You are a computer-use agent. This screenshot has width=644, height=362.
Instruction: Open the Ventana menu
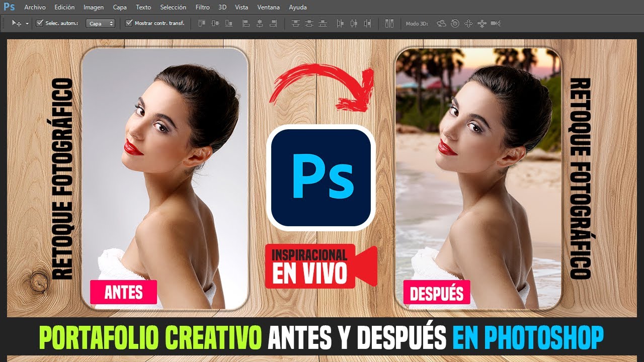tap(269, 8)
